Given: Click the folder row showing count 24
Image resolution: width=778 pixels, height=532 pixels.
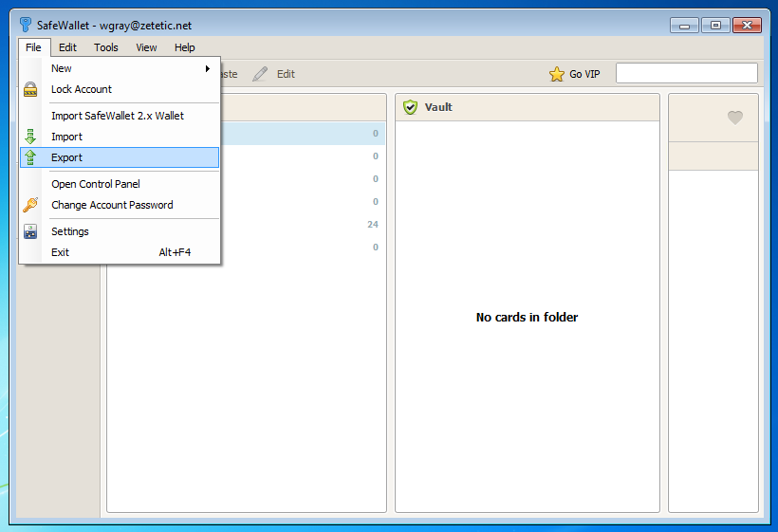Looking at the screenshot, I should pos(303,225).
